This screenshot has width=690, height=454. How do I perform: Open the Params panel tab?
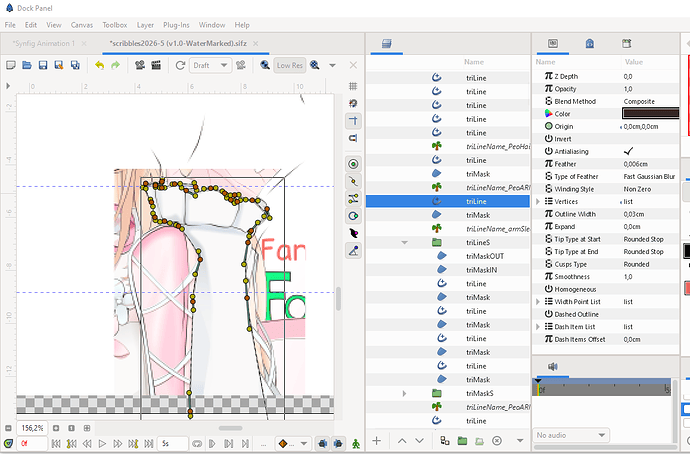(553, 44)
